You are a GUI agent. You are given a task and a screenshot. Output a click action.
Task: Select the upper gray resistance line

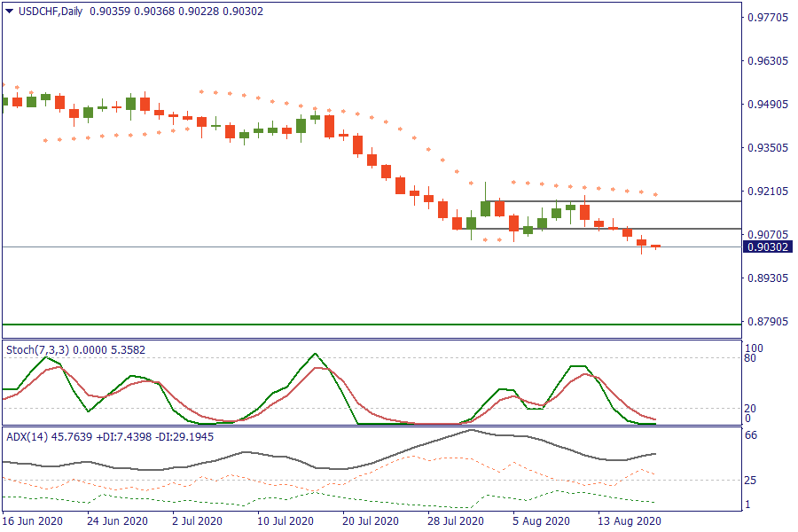(x=614, y=201)
